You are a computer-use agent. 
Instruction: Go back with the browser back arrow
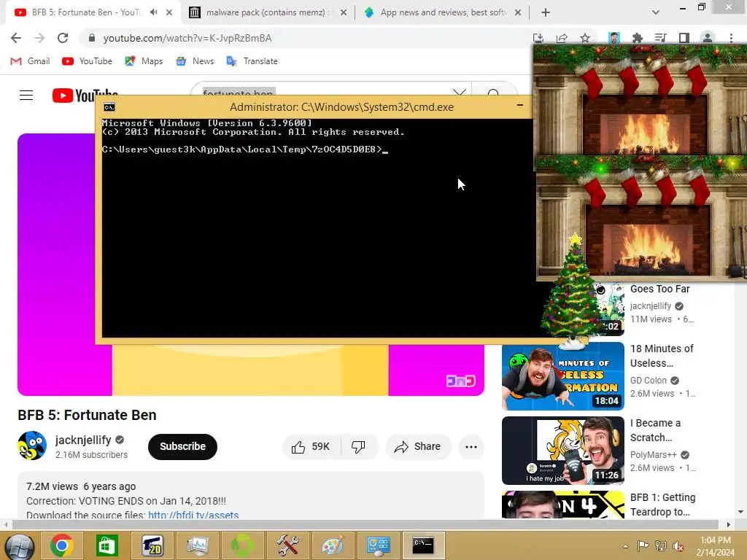point(16,38)
